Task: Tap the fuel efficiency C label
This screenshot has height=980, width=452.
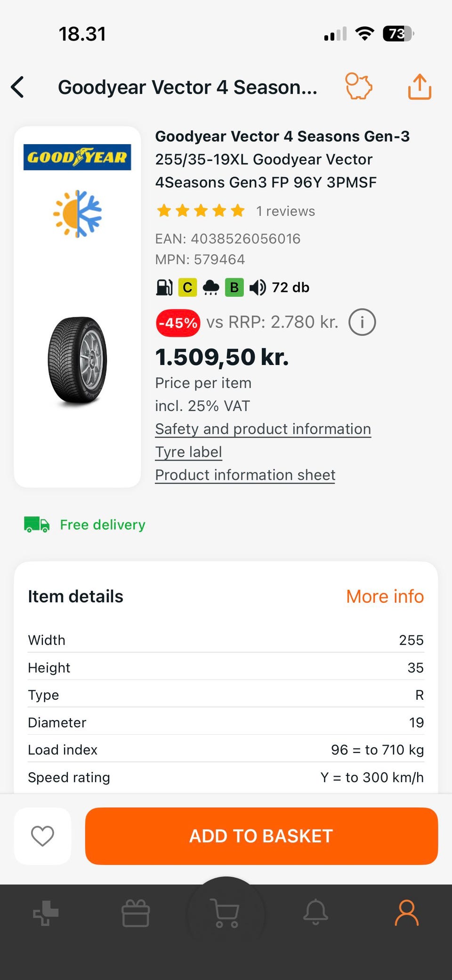Action: coord(187,287)
